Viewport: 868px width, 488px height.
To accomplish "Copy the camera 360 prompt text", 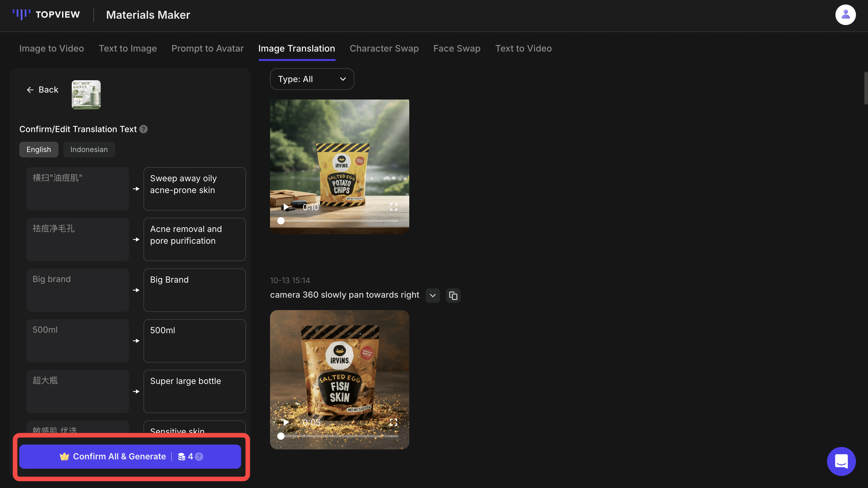I will coord(453,296).
